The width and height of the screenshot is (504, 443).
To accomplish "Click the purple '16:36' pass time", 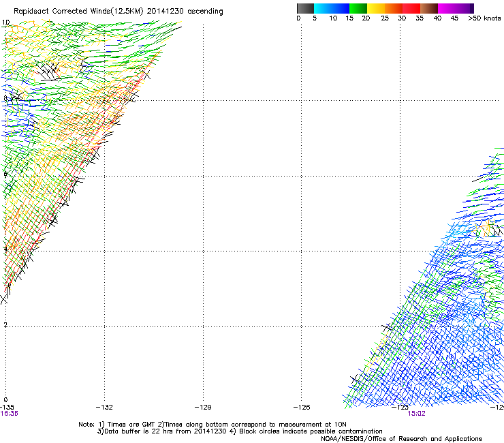I will [x=9, y=414].
